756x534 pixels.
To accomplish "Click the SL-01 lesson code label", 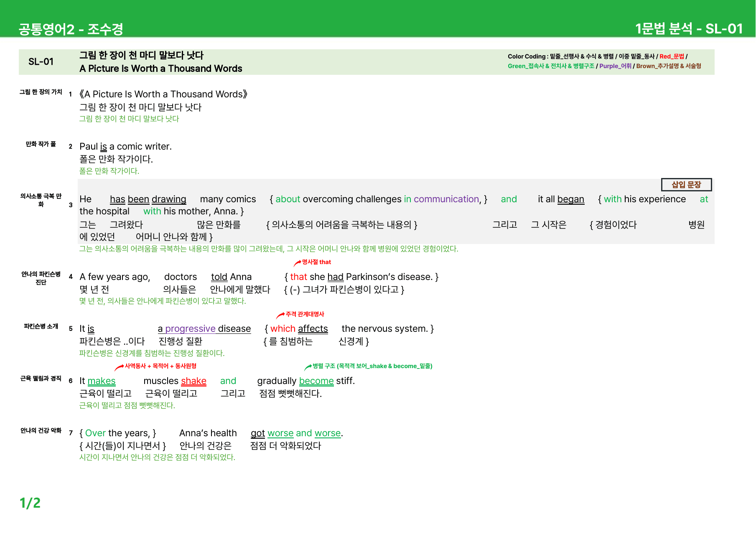I will (x=41, y=62).
